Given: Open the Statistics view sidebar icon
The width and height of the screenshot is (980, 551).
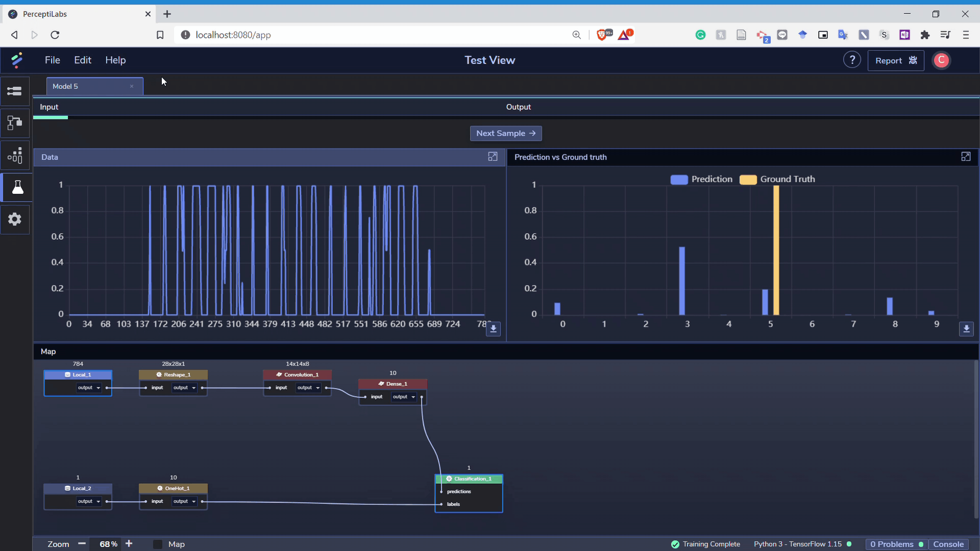Looking at the screenshot, I should (14, 155).
